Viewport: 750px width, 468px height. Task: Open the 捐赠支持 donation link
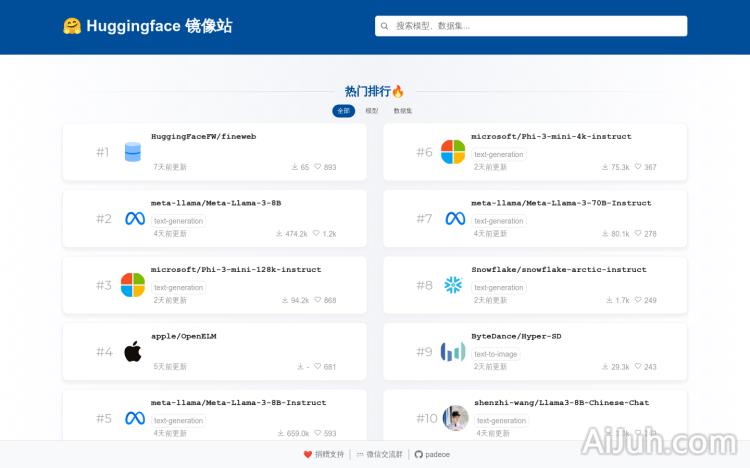324,454
